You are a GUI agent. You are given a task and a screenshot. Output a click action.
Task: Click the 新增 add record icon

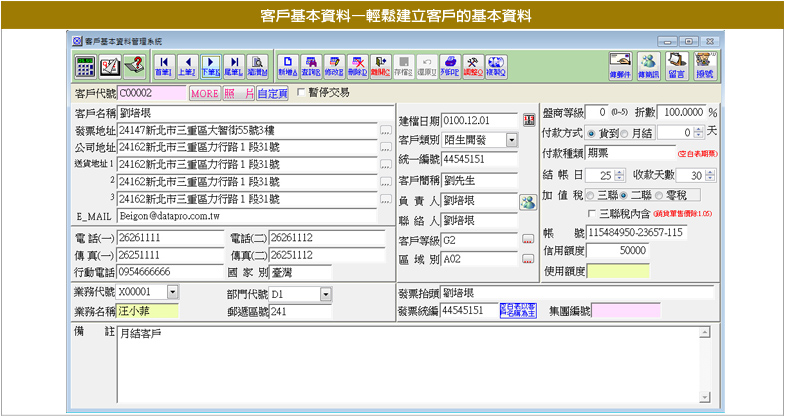pos(287,66)
